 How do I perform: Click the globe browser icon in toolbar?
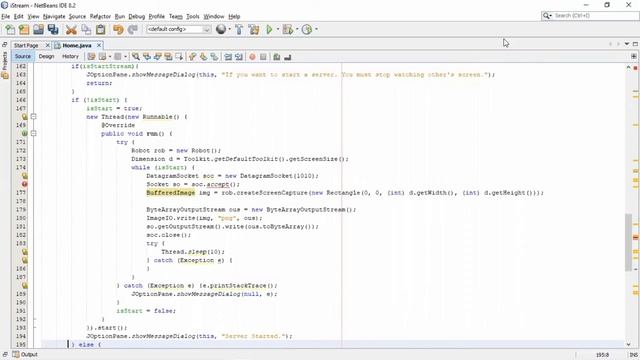click(x=221, y=29)
